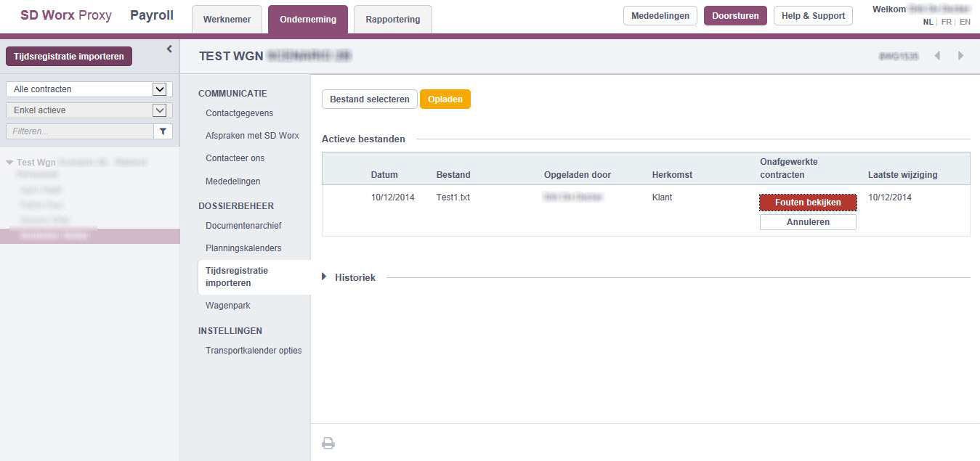Switch to the Rapportering tab
The width and height of the screenshot is (980, 461).
coord(392,20)
